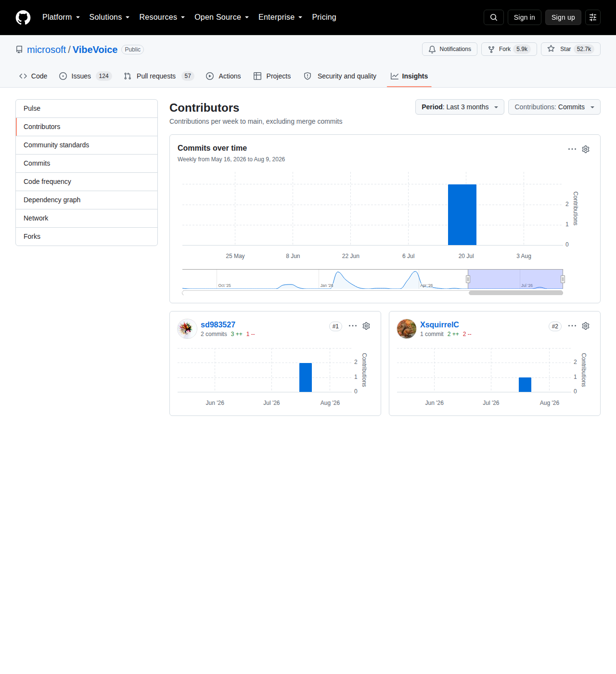This screenshot has height=674, width=616.
Task: Open the three-dot menu on sd983527 card
Action: click(x=353, y=326)
